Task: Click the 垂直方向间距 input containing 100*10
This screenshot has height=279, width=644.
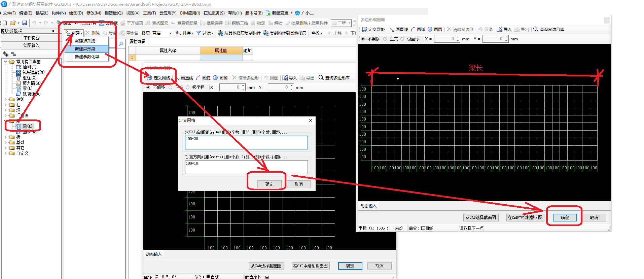Action: (x=246, y=167)
